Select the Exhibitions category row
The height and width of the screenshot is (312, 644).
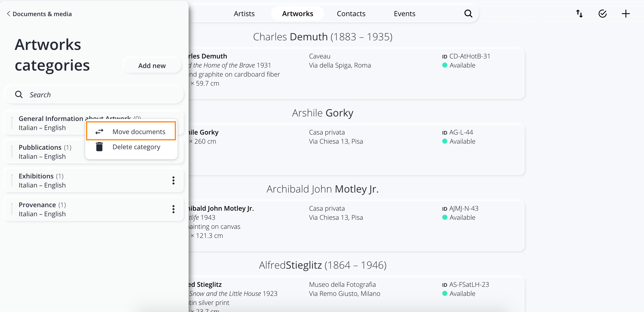94,180
